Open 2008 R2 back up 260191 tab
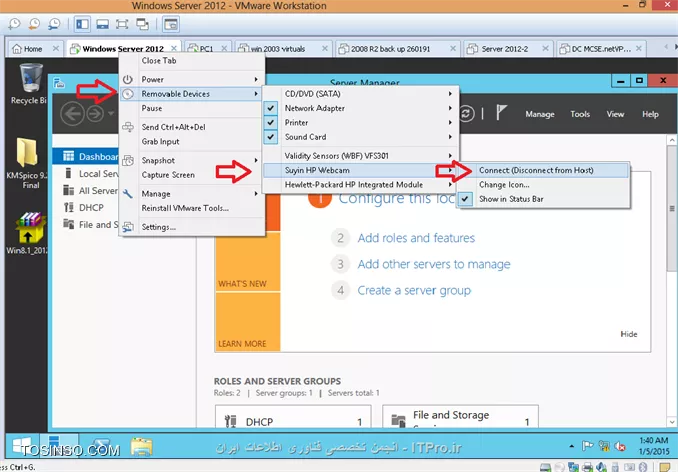 tap(397, 49)
